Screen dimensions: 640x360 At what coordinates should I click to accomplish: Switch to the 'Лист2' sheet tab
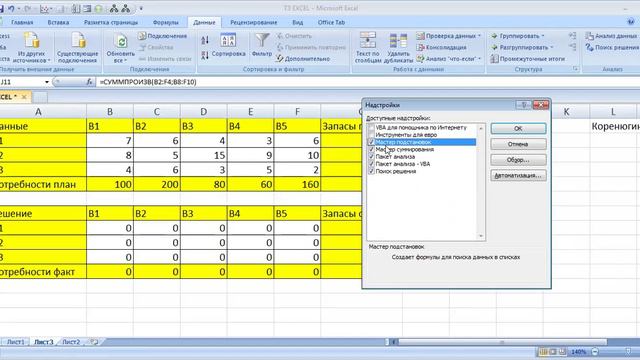[71, 342]
